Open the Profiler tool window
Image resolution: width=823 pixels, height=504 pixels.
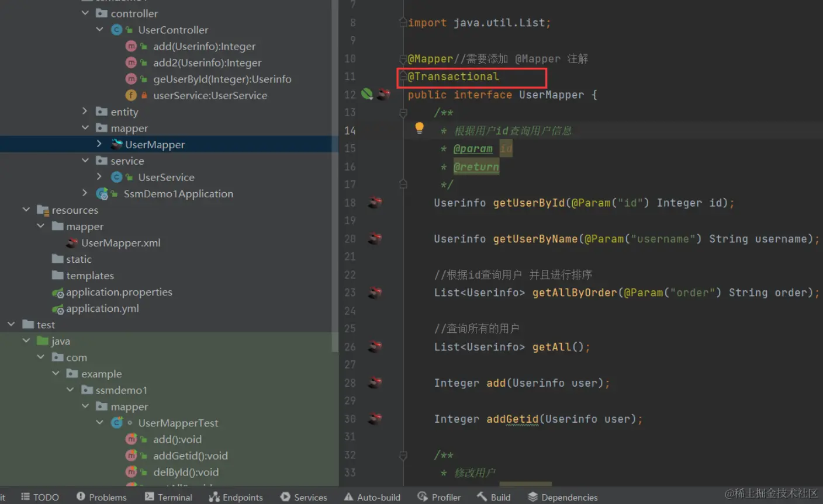click(x=439, y=497)
